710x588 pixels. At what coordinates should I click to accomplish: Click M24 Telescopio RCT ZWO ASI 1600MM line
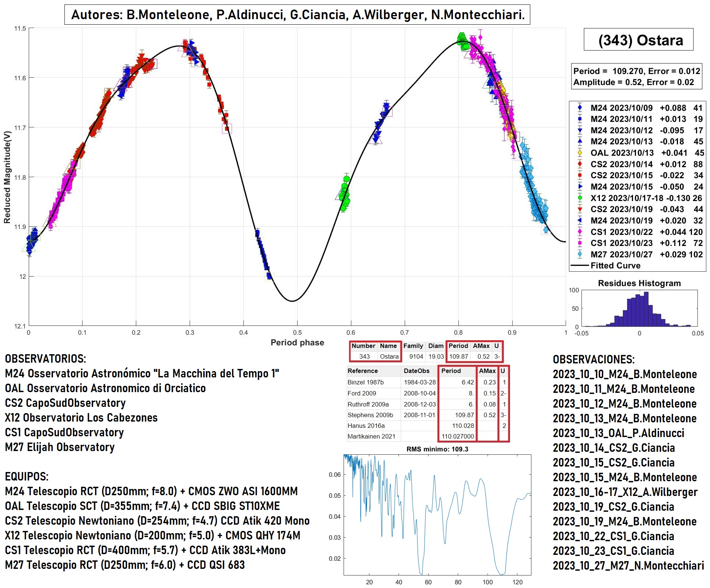point(151,491)
